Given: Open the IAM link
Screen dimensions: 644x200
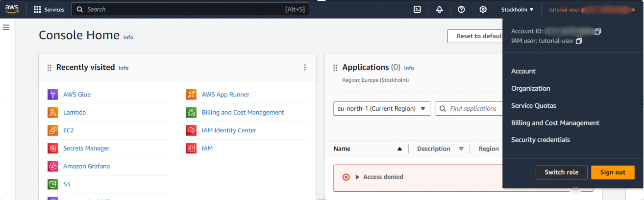Looking at the screenshot, I should pyautogui.click(x=207, y=148).
